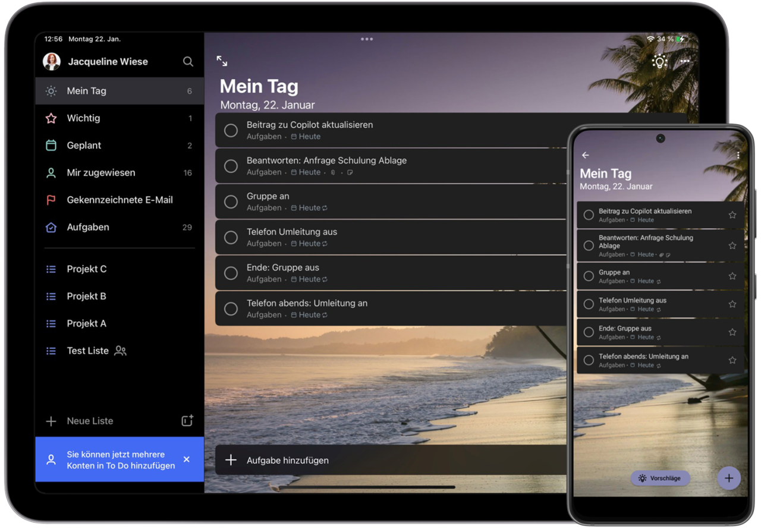Click the expand fullscreen arrows icon
Image resolution: width=761 pixels, height=532 pixels.
pyautogui.click(x=222, y=61)
